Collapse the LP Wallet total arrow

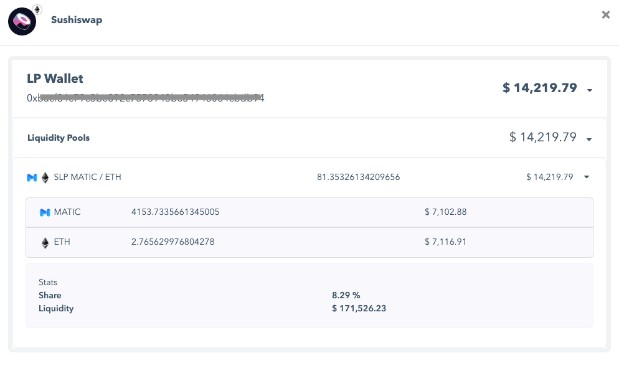(x=589, y=90)
